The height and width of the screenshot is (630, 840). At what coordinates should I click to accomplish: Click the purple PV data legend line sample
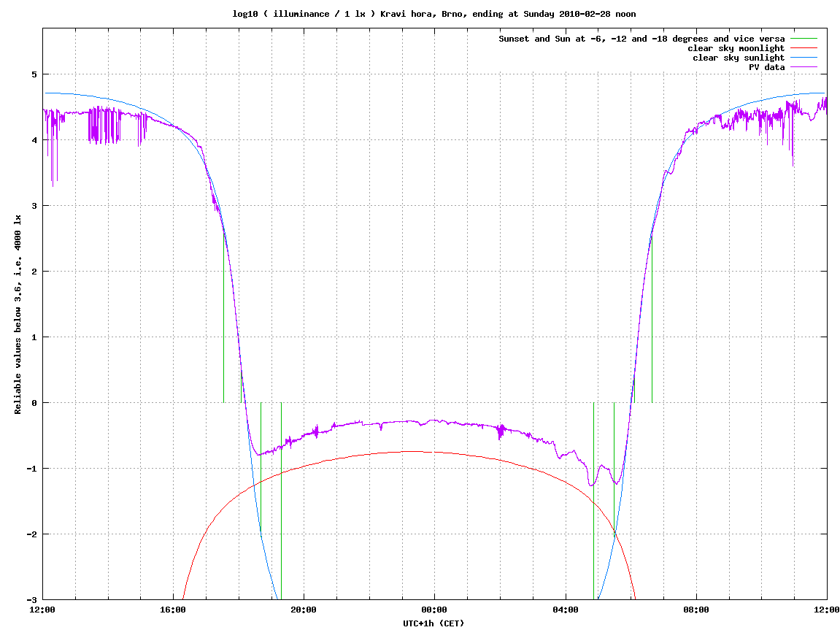coord(804,67)
